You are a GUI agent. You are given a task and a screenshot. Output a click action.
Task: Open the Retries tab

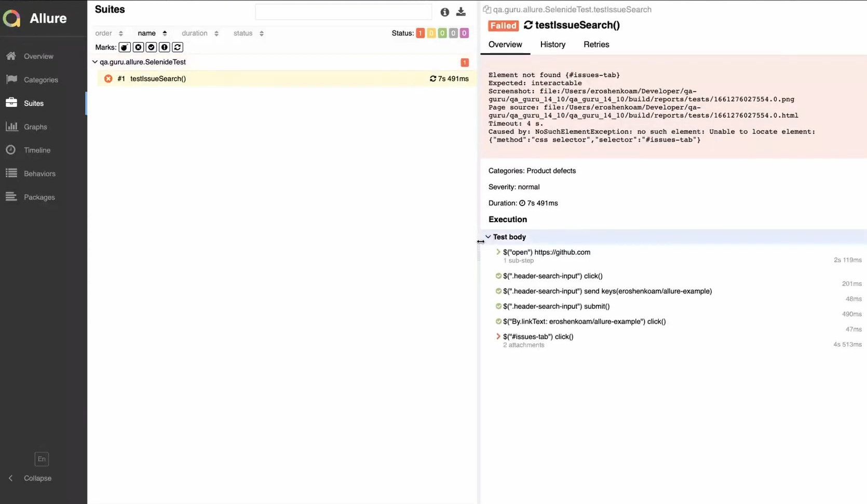pos(596,45)
